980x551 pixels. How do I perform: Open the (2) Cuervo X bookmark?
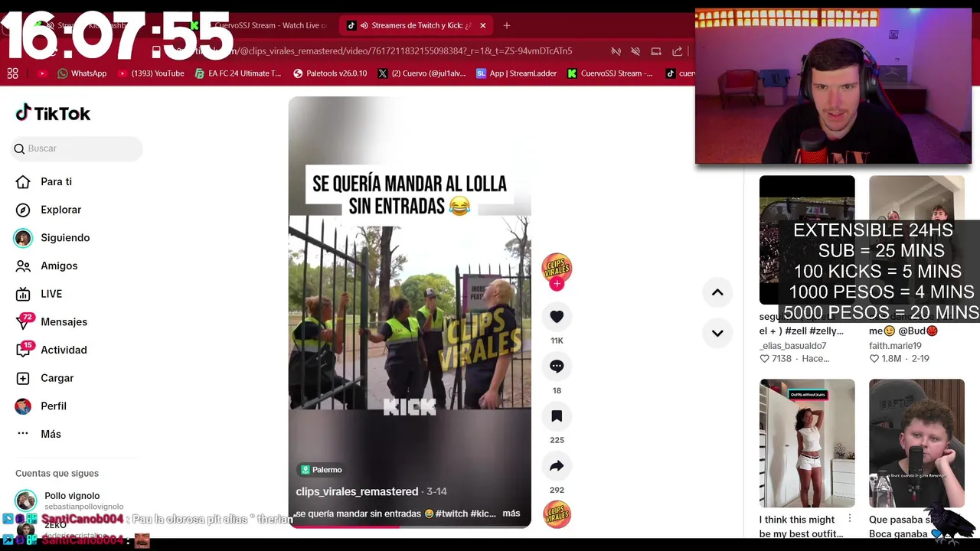[423, 73]
